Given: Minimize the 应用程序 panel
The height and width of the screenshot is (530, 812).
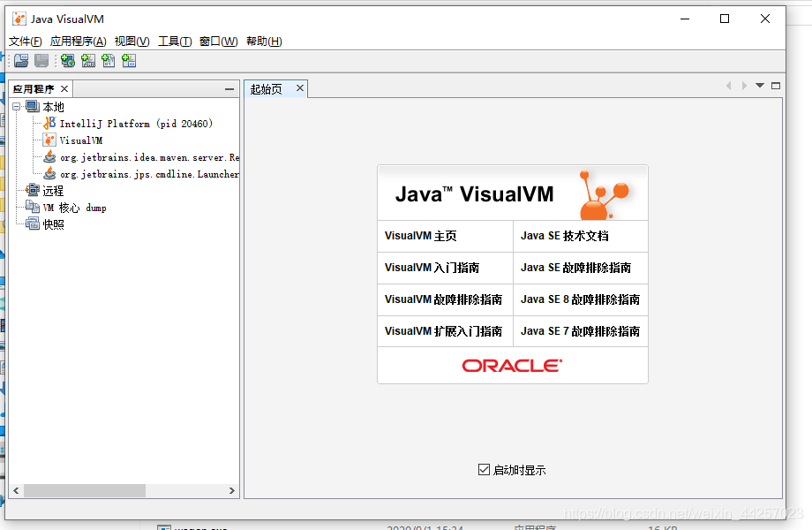Looking at the screenshot, I should pos(229,89).
